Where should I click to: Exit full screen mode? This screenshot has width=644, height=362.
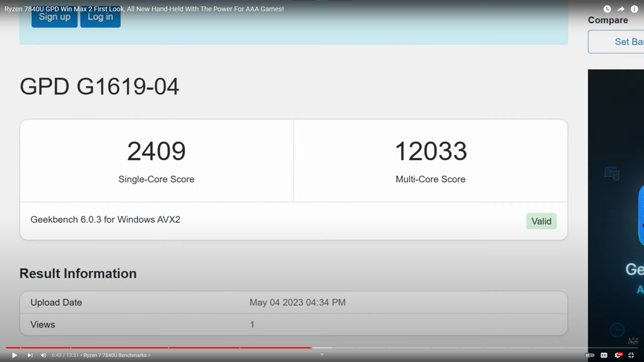coord(631,355)
